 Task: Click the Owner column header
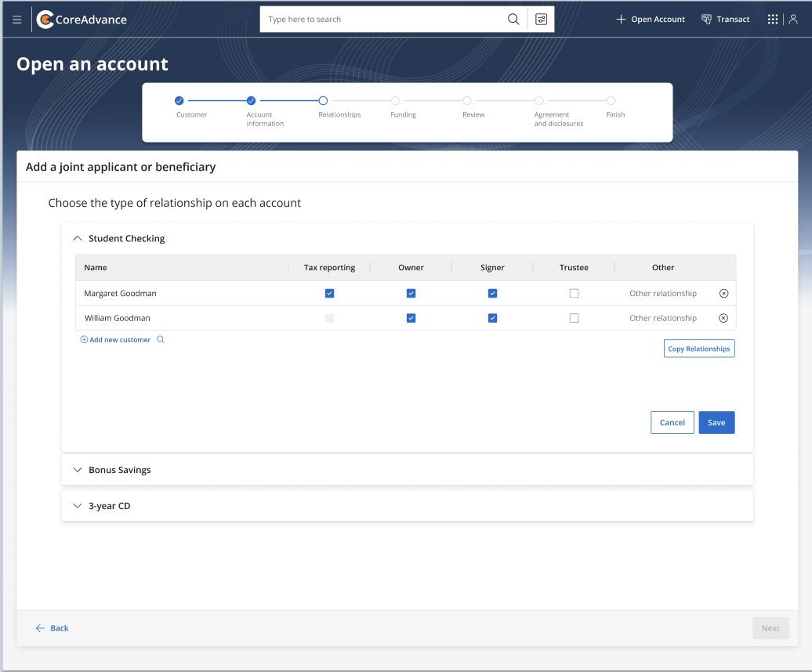[x=411, y=267]
